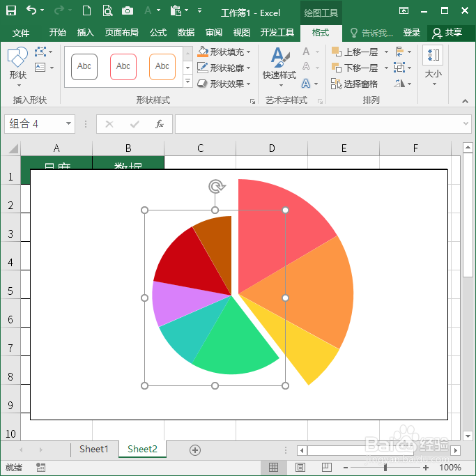Open 快速样式 quick styles
This screenshot has width=476, height=476.
pyautogui.click(x=279, y=67)
